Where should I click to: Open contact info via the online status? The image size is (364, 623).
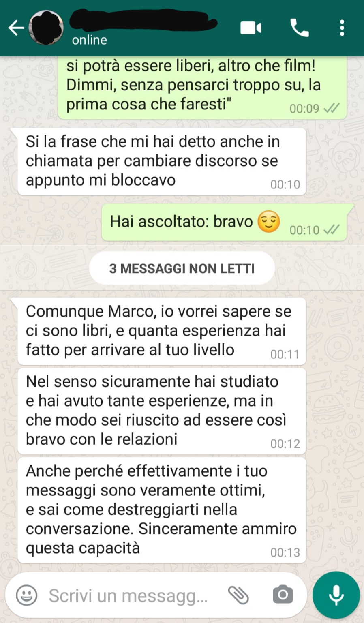pos(90,40)
